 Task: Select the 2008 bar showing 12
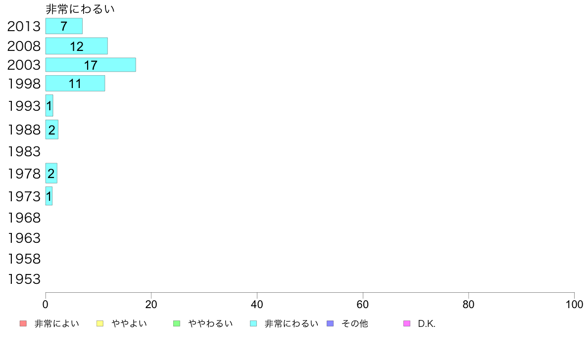click(x=77, y=45)
